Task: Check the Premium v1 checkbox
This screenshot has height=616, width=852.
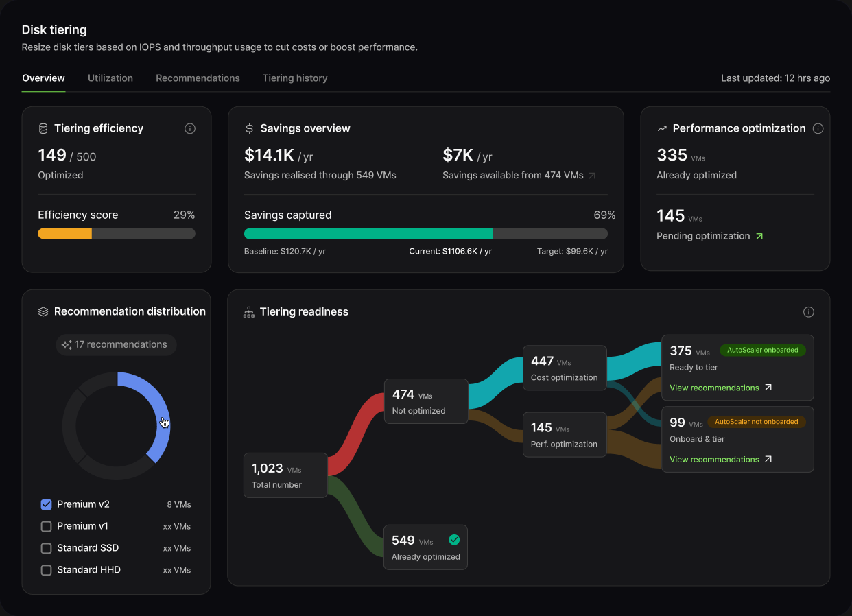Action: pos(47,526)
